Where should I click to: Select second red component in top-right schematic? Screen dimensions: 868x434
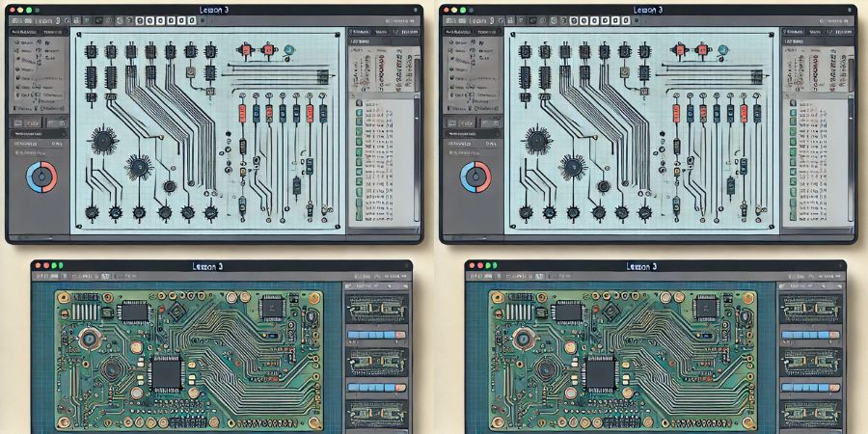(x=703, y=50)
